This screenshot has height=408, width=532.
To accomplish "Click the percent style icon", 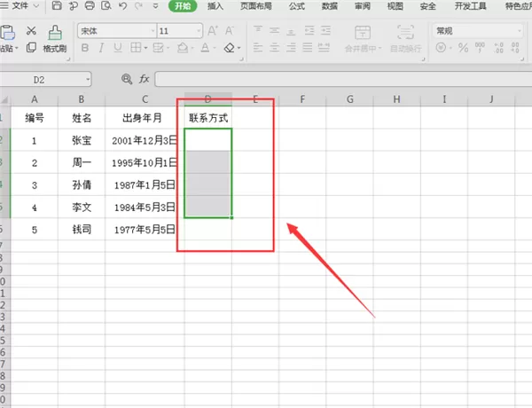I will pos(463,48).
